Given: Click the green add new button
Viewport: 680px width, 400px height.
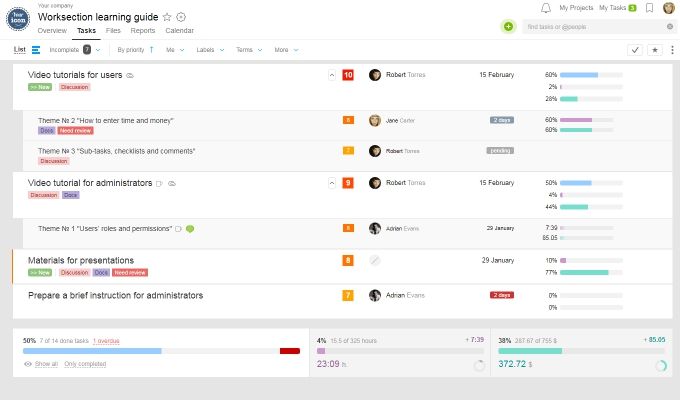Looking at the screenshot, I should 508,27.
